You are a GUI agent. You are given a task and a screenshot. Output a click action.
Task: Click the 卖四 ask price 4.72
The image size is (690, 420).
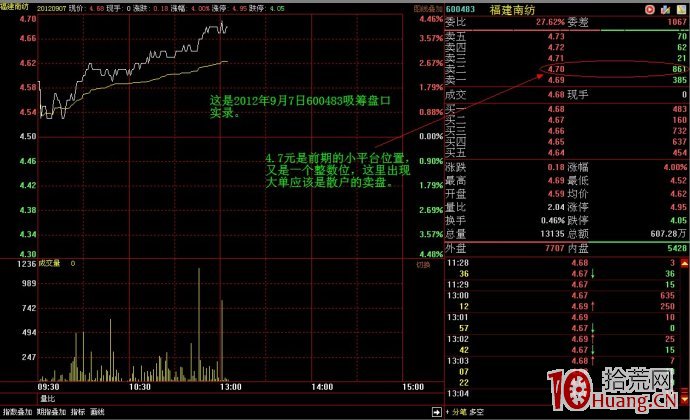coord(556,48)
